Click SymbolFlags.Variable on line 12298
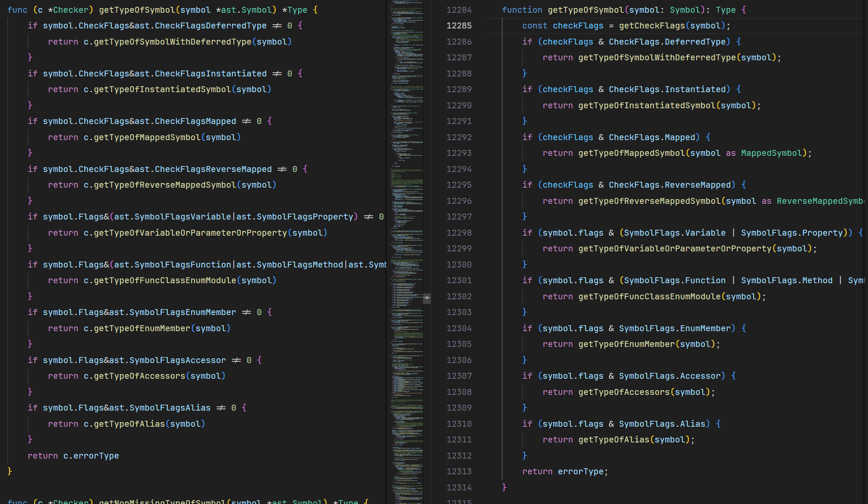868x504 pixels. [x=675, y=233]
